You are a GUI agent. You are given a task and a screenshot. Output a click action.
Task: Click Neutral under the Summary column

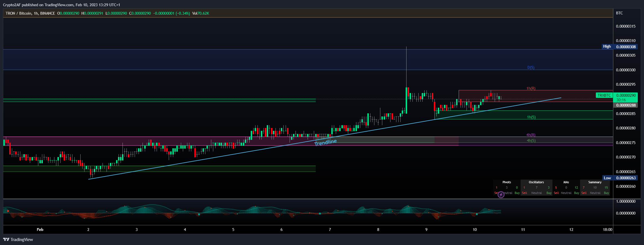pos(595,193)
